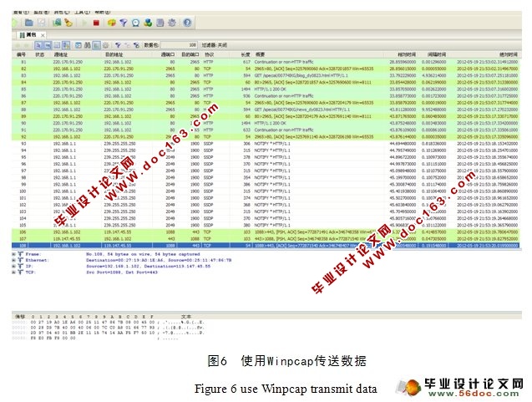Viewport: 532px width, 402px height.
Task: Open the pie chart statistics icon
Action: tap(112, 23)
